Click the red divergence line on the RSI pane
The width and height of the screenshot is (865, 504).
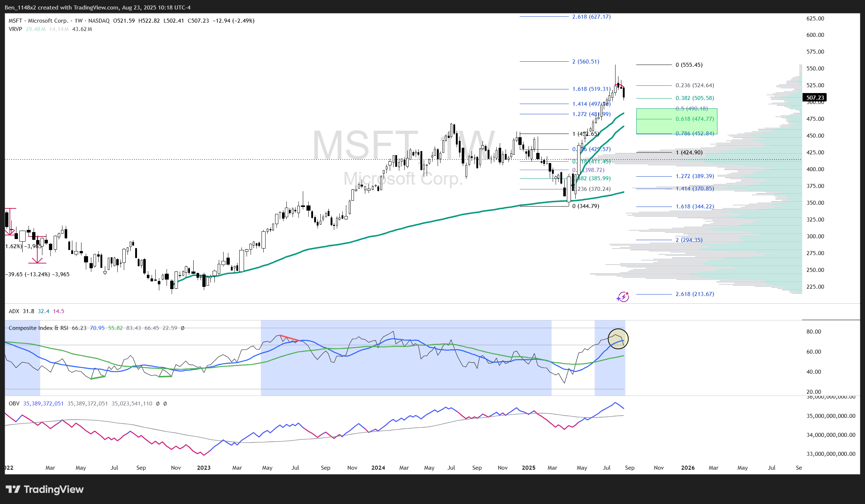pos(289,338)
